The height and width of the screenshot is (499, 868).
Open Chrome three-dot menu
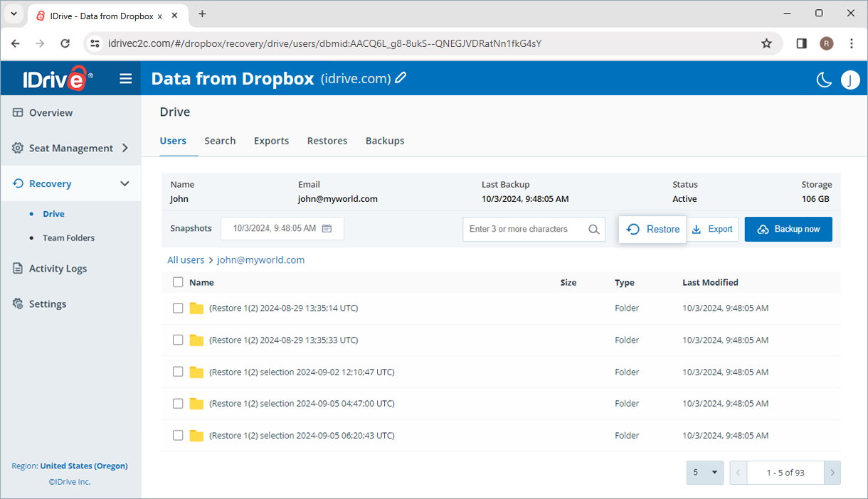(852, 43)
